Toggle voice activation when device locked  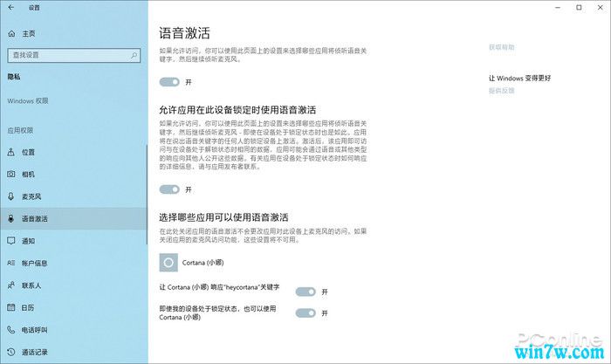169,189
